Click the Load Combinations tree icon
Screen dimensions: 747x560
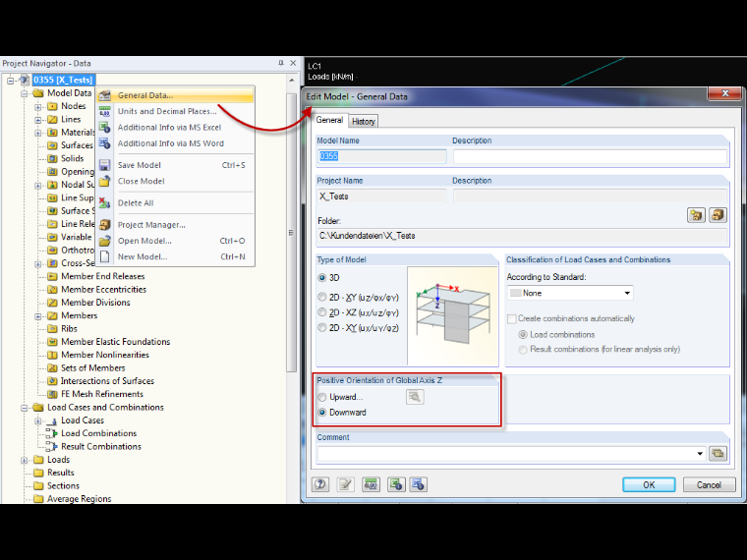52,433
